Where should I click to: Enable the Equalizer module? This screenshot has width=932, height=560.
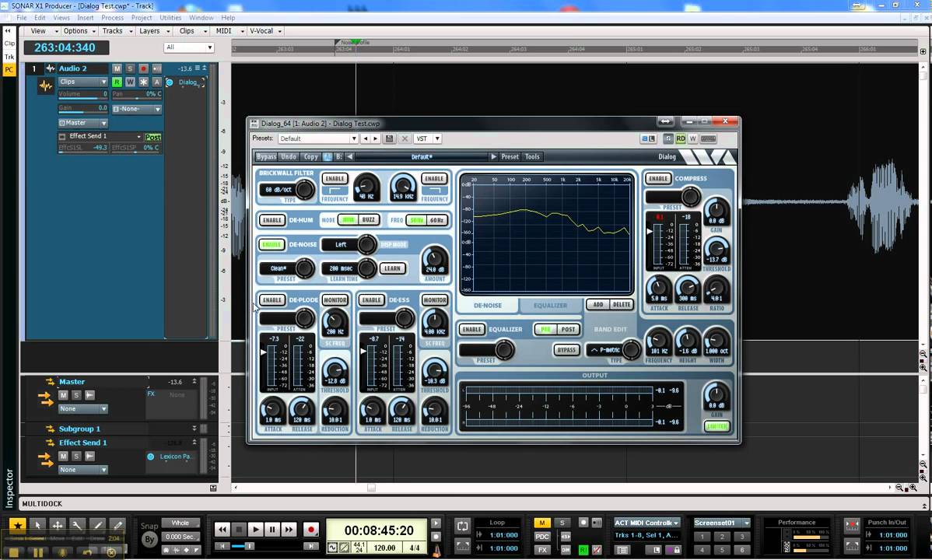pyautogui.click(x=472, y=329)
